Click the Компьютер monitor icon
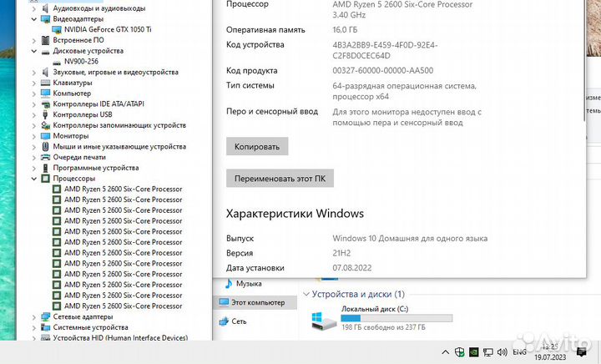The image size is (601, 364). tap(45, 94)
